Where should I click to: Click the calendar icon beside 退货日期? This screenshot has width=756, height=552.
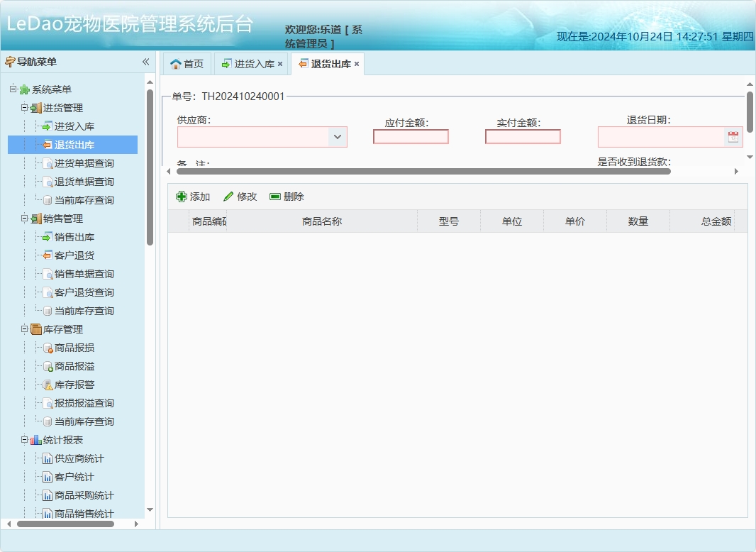pyautogui.click(x=733, y=136)
